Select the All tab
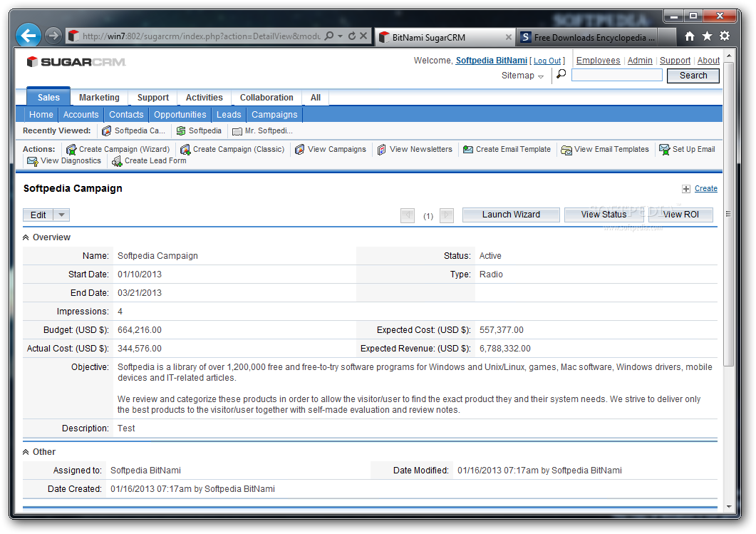 316,98
